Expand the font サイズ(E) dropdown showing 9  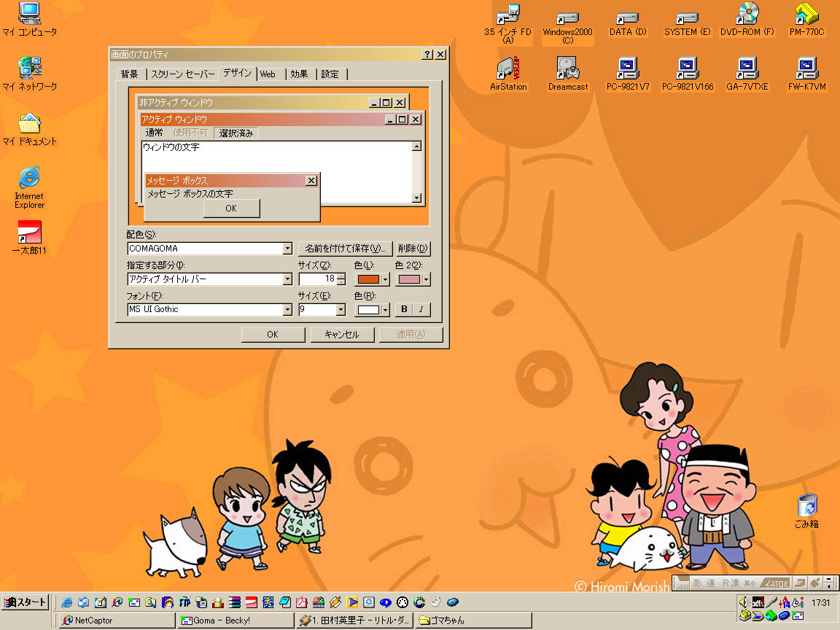(341, 310)
